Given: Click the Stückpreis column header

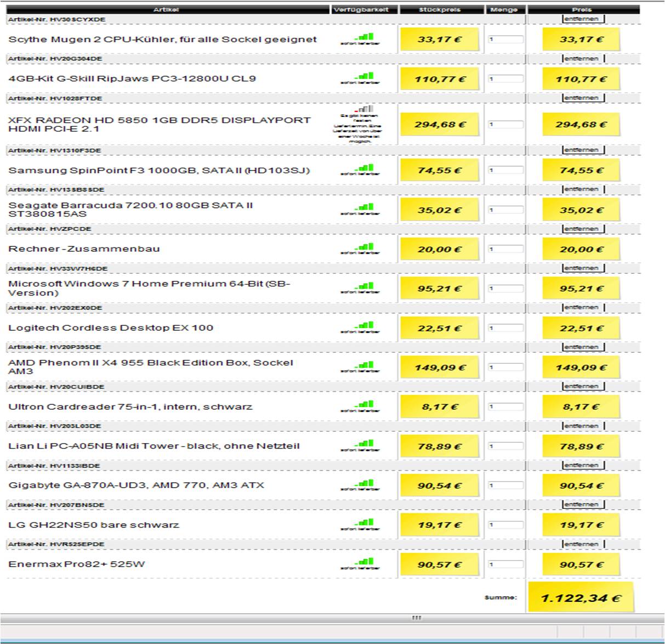Looking at the screenshot, I should [440, 9].
